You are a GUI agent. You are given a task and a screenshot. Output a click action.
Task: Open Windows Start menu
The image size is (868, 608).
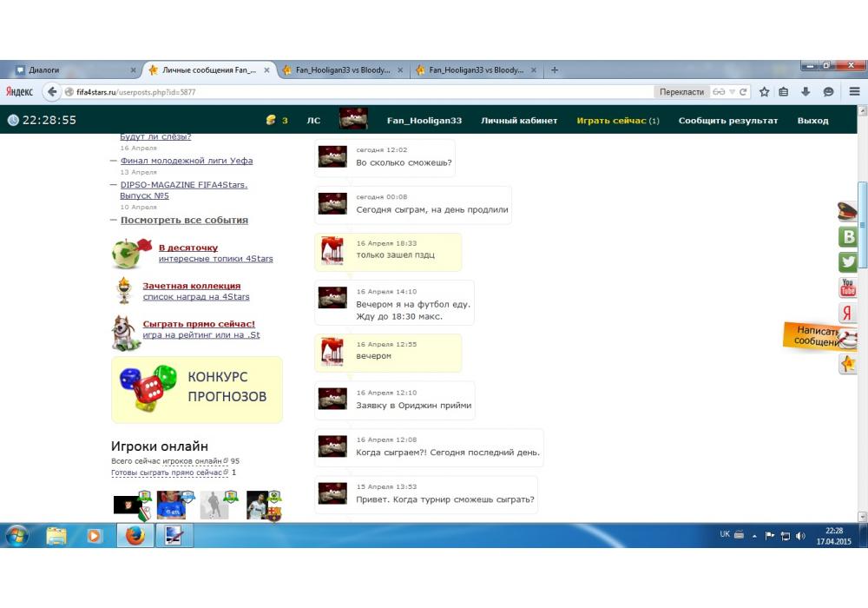pos(17,536)
